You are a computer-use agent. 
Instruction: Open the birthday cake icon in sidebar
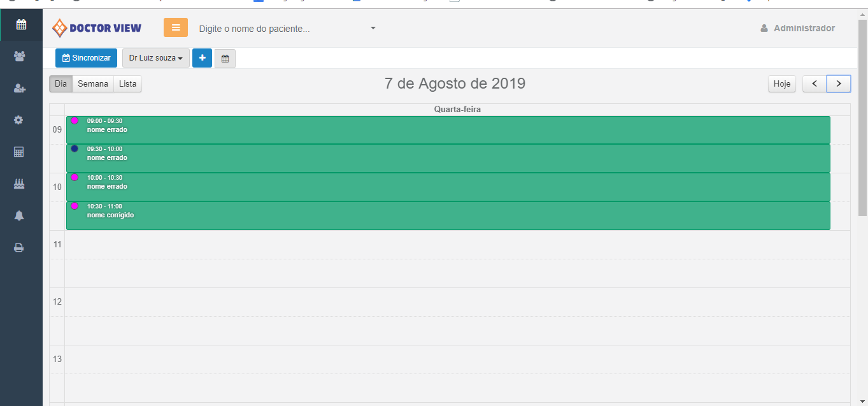(x=19, y=184)
